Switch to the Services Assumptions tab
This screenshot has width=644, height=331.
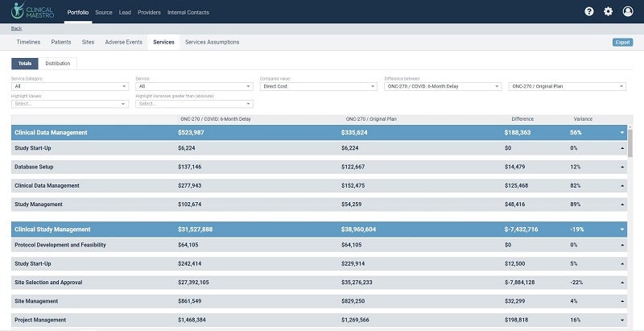(x=212, y=42)
